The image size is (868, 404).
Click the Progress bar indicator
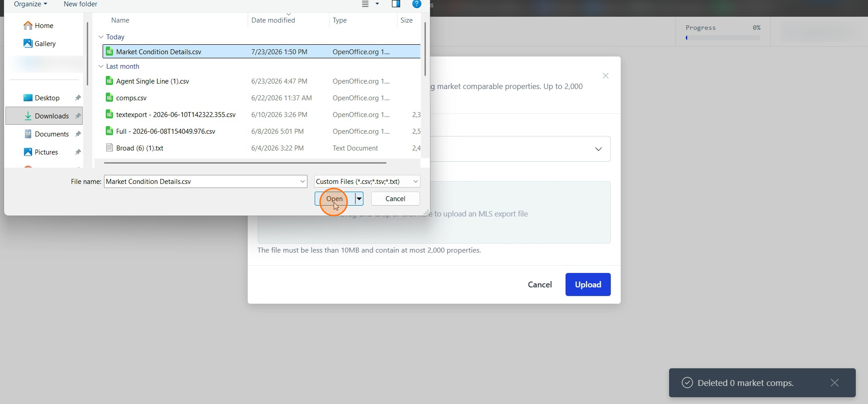[723, 38]
